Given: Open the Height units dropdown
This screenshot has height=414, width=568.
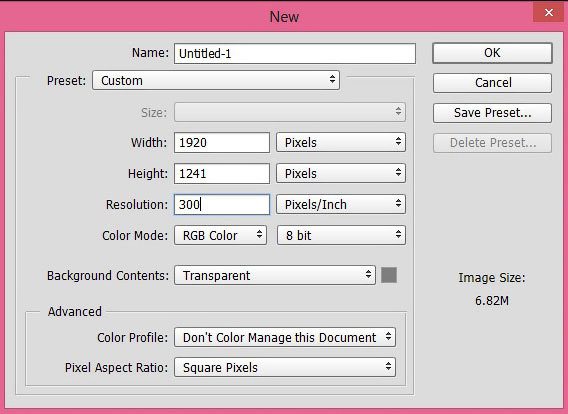Looking at the screenshot, I should pyautogui.click(x=341, y=173).
